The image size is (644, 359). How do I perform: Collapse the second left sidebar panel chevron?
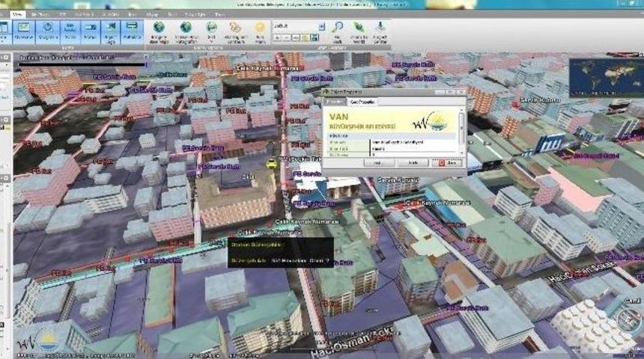pyautogui.click(x=5, y=119)
